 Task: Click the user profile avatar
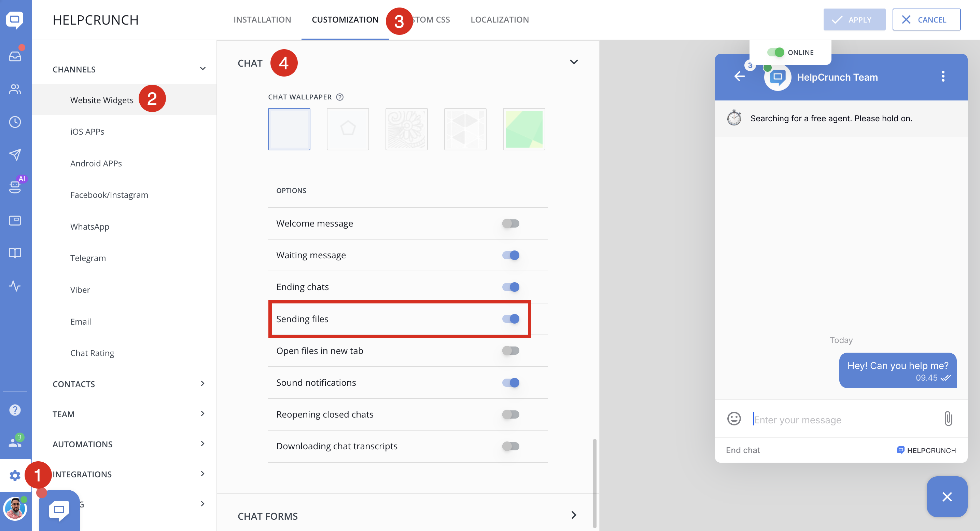coord(15,509)
